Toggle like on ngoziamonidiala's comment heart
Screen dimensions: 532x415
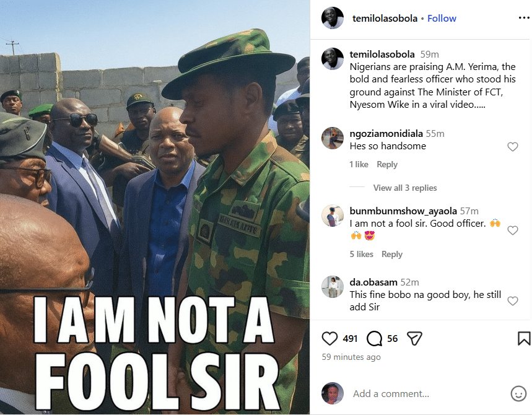(x=513, y=147)
